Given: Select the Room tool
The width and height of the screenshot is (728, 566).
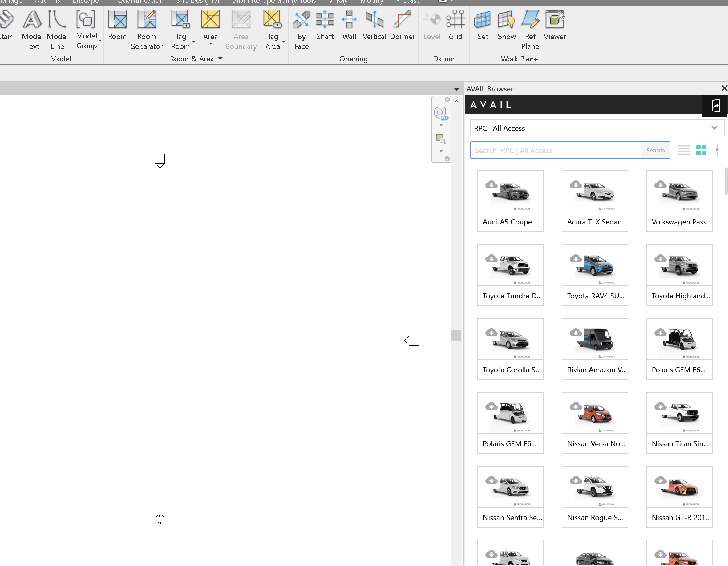Looking at the screenshot, I should click(117, 28).
